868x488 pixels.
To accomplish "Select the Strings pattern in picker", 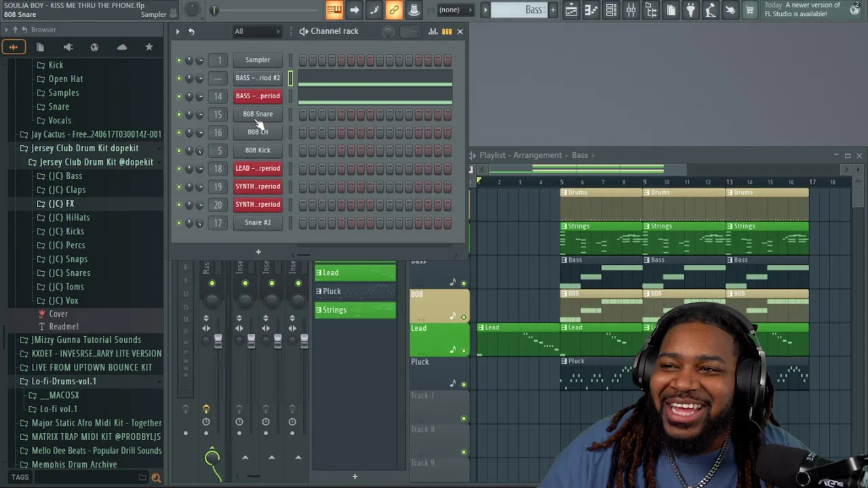I will pos(355,310).
